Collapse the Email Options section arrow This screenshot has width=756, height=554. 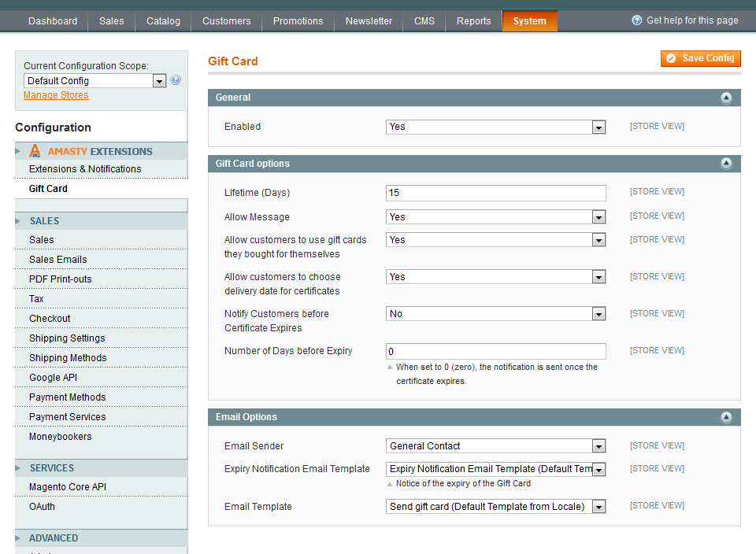pyautogui.click(x=726, y=417)
